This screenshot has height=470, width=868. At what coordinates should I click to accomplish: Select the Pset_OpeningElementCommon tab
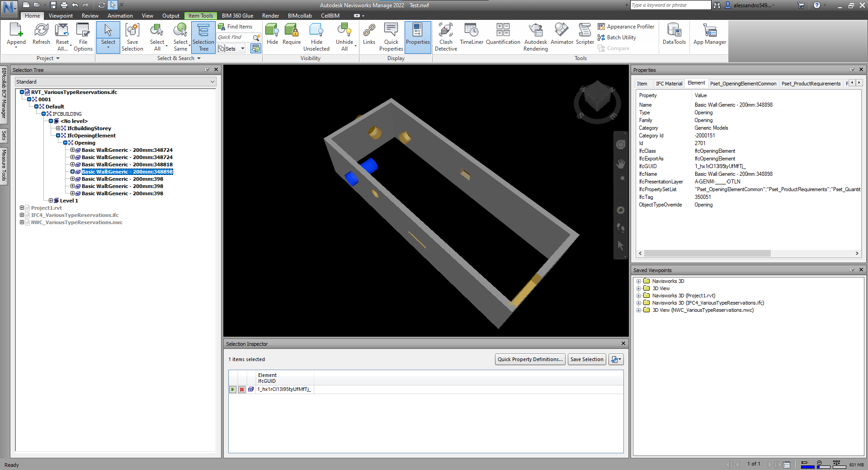(x=743, y=84)
